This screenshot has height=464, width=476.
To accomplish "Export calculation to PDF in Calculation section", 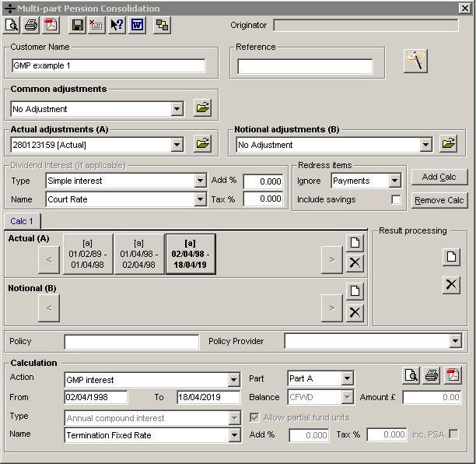I will coord(453,375).
